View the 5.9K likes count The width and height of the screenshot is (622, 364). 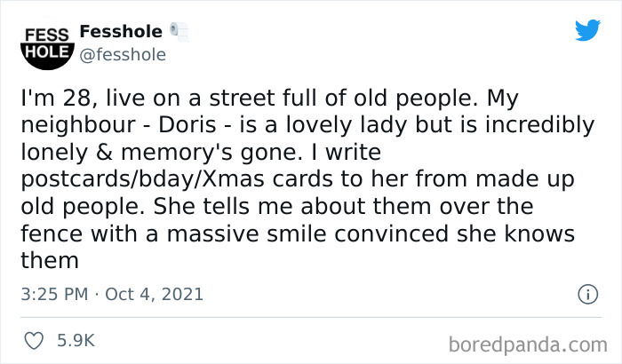coord(76,339)
